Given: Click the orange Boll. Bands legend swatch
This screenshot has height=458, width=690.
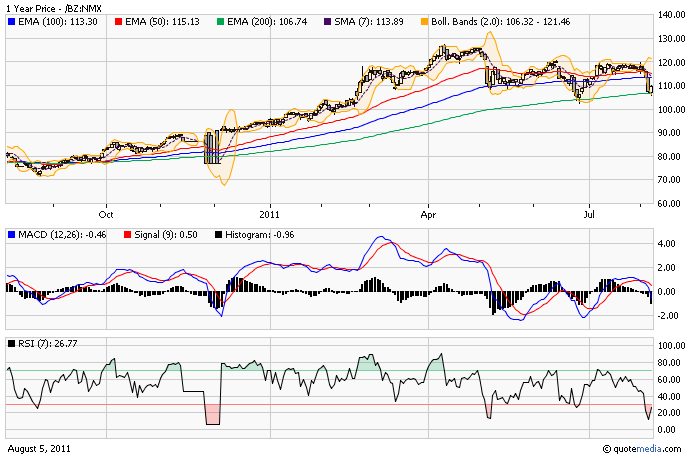Looking at the screenshot, I should (424, 22).
